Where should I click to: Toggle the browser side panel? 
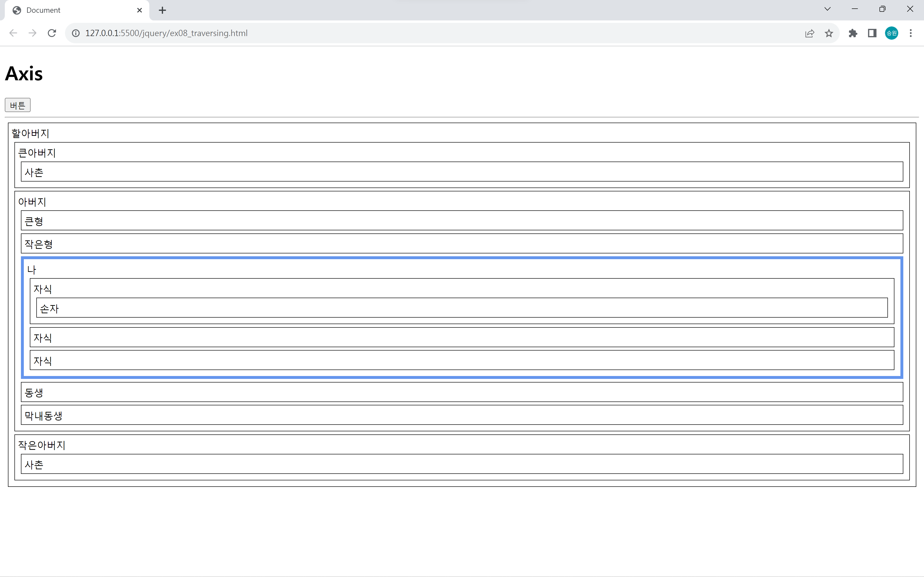(x=872, y=33)
